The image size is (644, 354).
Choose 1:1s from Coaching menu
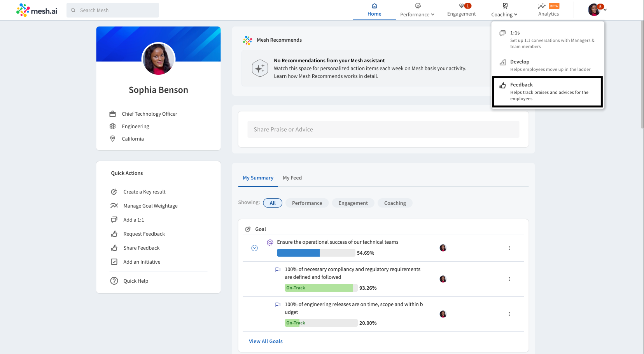click(x=548, y=39)
